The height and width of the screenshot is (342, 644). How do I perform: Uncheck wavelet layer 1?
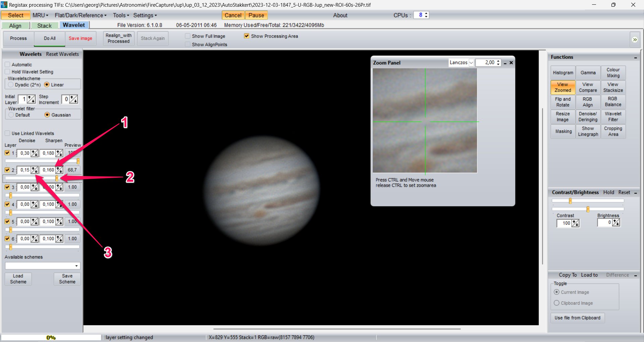7,153
